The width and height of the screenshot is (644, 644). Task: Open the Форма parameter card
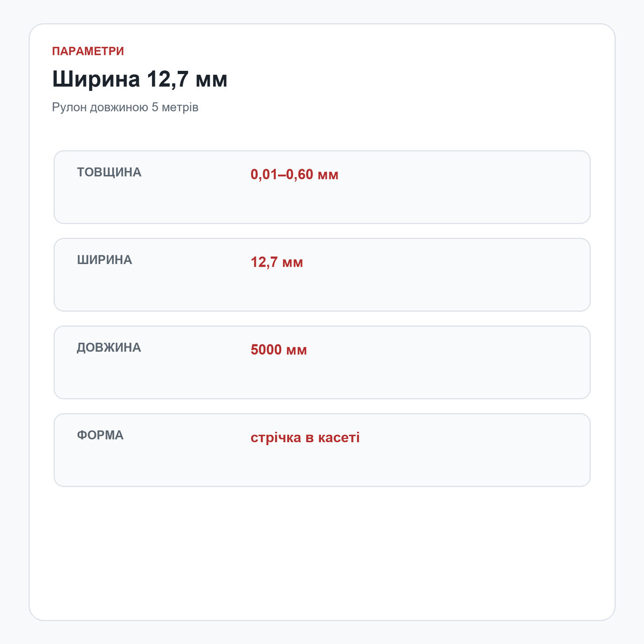tap(322, 450)
